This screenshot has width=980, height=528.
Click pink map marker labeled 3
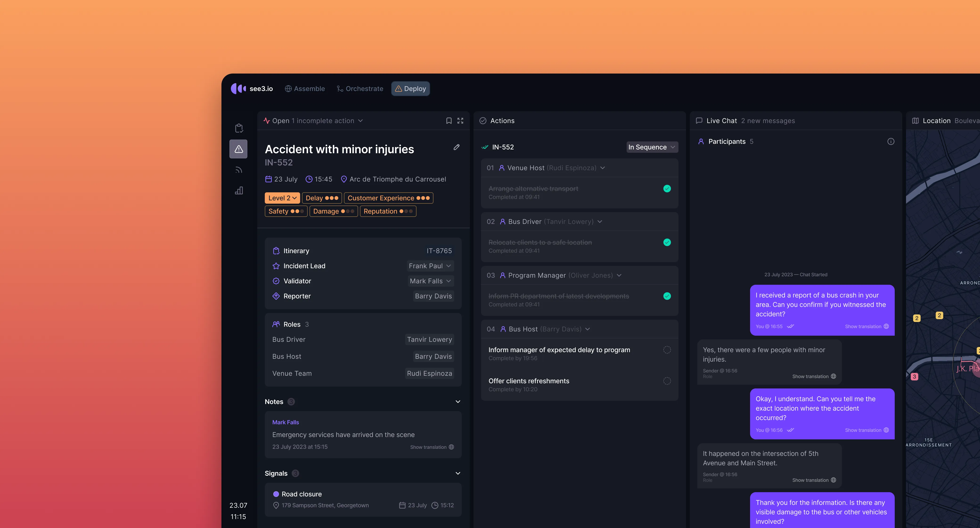tap(914, 376)
